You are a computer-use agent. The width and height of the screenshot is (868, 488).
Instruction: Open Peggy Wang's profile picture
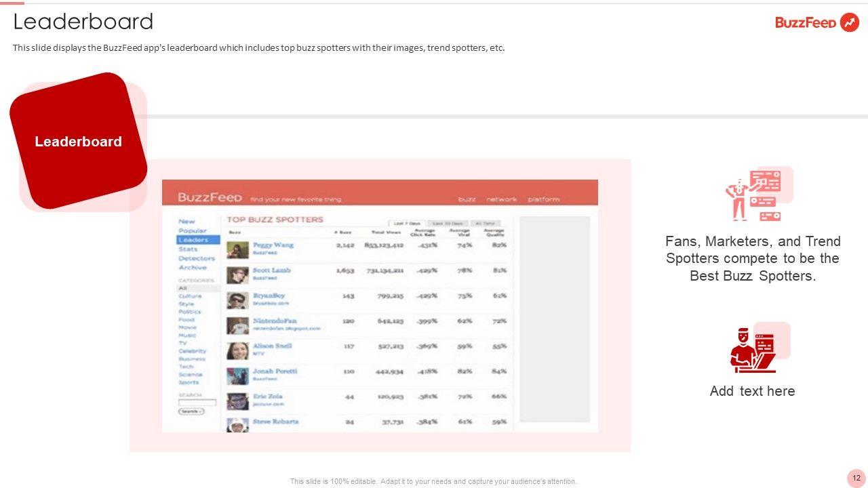point(237,249)
